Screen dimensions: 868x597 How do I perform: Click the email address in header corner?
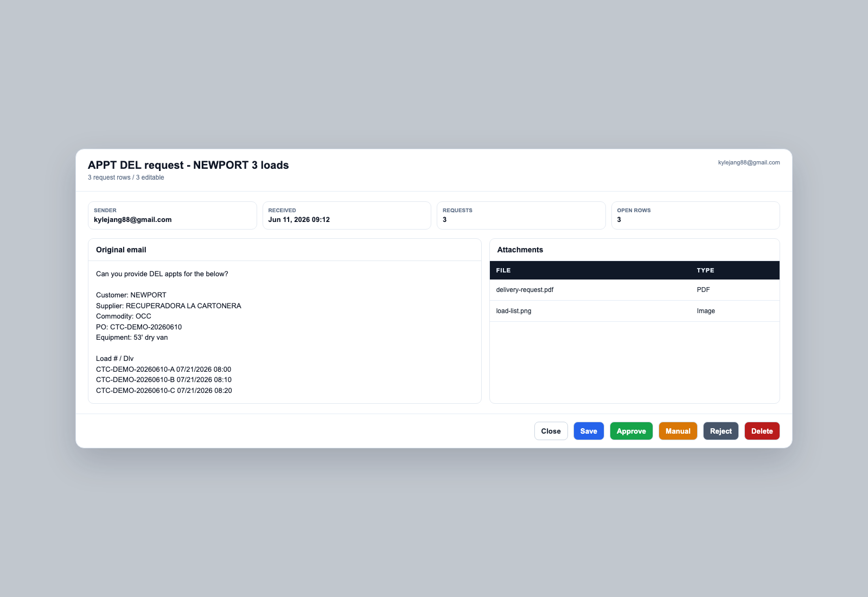coord(749,162)
